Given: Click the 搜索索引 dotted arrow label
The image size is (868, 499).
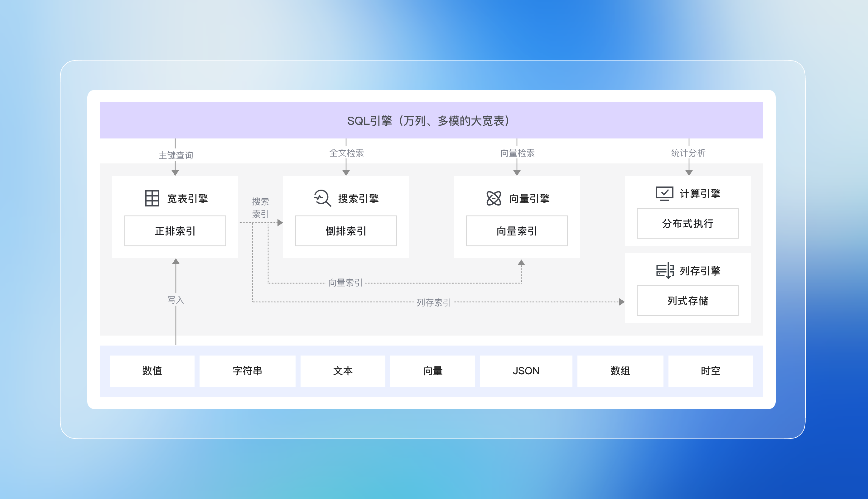Looking at the screenshot, I should tap(260, 208).
